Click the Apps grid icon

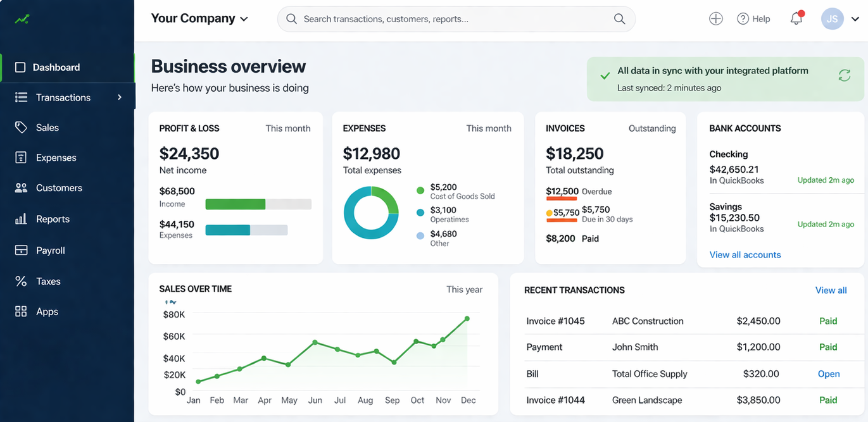(21, 312)
